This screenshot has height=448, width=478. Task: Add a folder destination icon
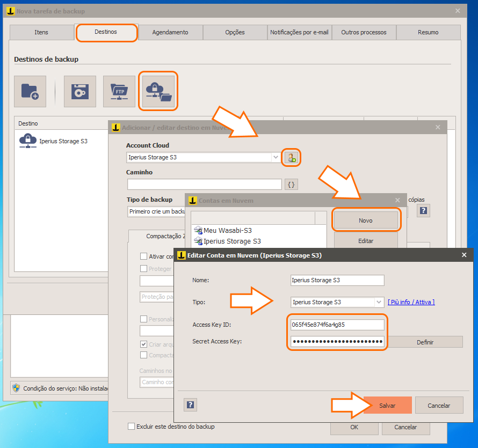pyautogui.click(x=30, y=91)
